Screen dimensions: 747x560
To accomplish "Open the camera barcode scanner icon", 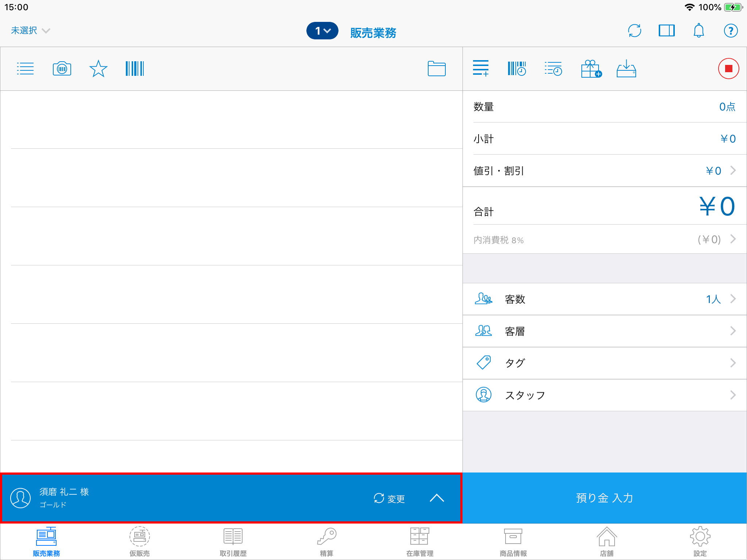I will click(x=62, y=69).
